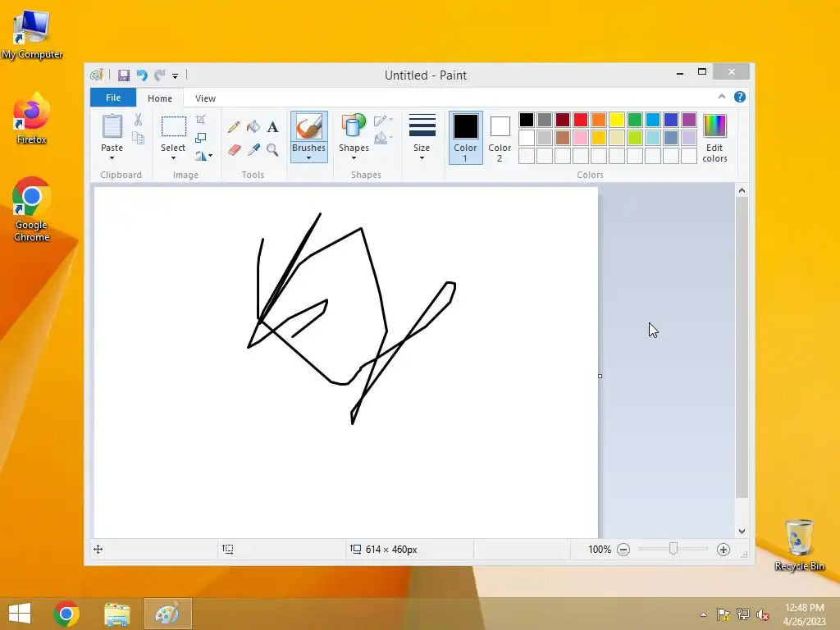Click the Google Chrome desktop icon
Viewport: 840px width, 630px height.
tap(32, 209)
